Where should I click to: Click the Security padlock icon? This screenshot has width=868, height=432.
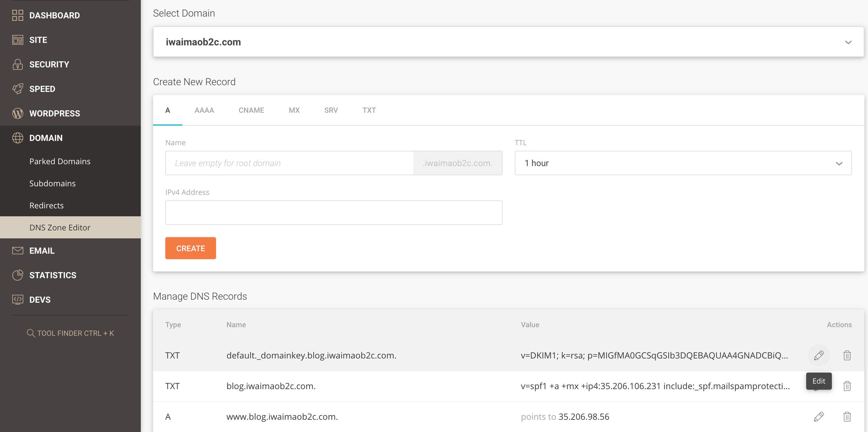[x=17, y=64]
